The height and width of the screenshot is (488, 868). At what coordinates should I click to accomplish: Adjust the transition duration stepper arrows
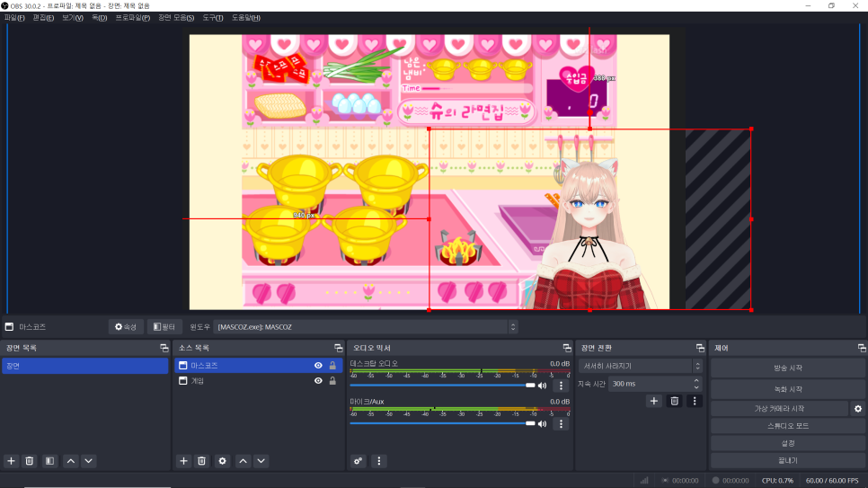[696, 384]
